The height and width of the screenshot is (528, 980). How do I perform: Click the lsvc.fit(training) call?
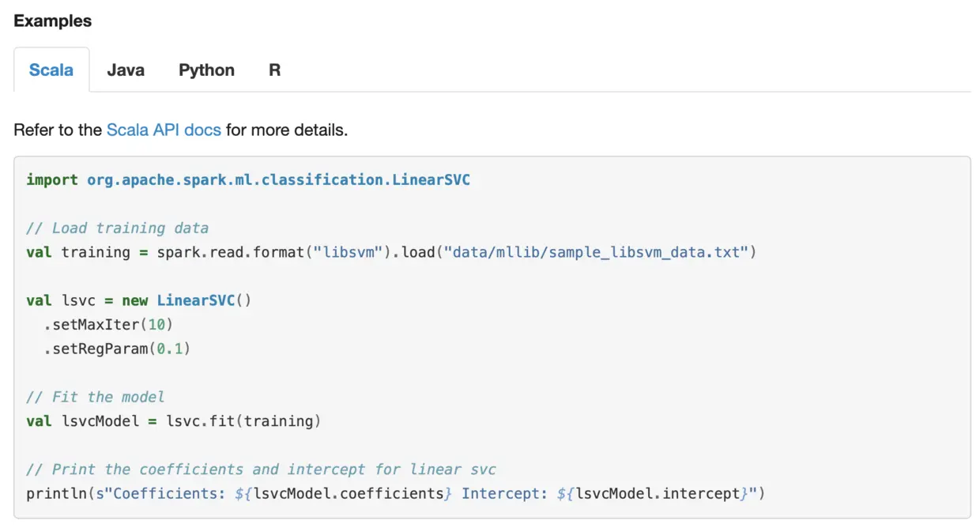(243, 421)
